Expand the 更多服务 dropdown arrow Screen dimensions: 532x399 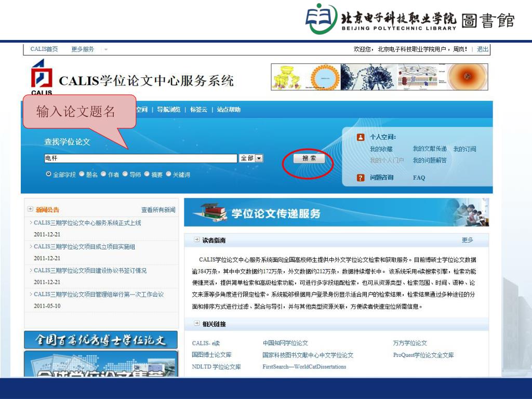106,49
